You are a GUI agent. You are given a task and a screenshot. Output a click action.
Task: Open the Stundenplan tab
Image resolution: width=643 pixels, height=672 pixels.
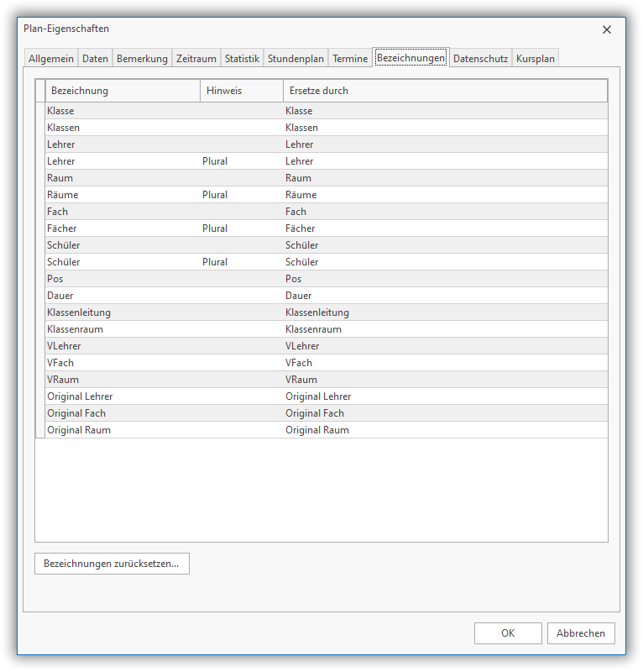(x=295, y=59)
